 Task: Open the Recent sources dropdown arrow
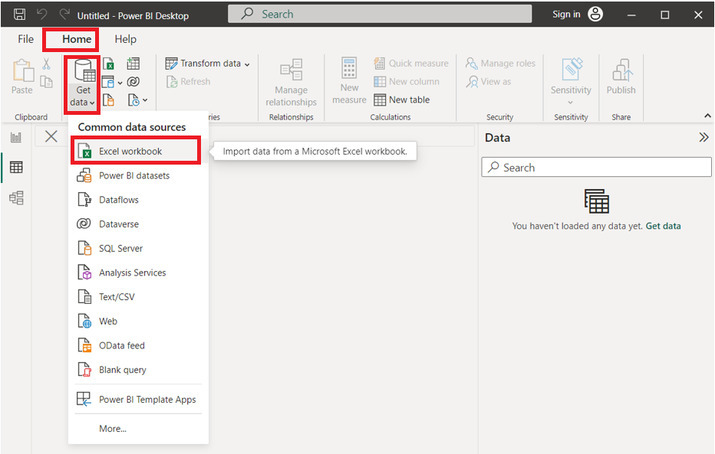pos(145,100)
